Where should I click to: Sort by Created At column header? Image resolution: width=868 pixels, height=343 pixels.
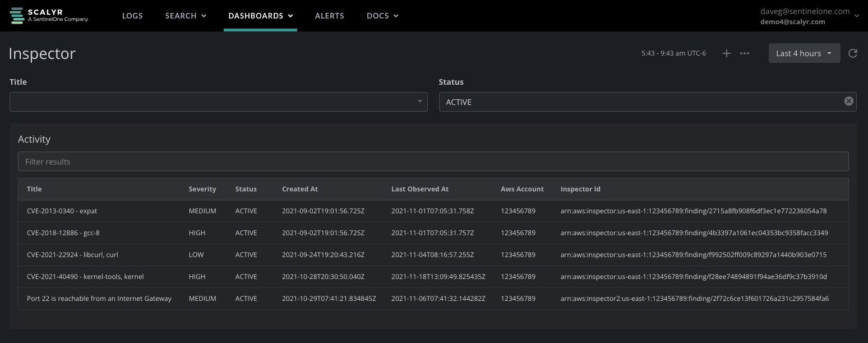[300, 189]
